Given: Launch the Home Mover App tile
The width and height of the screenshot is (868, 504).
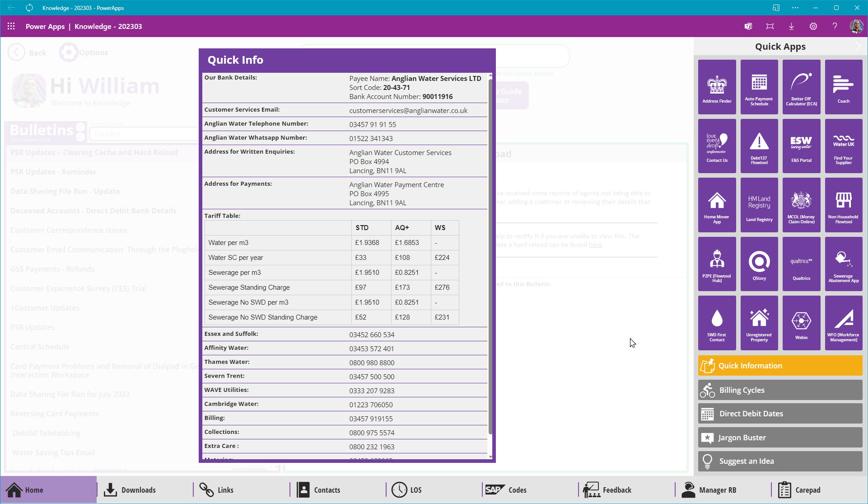Looking at the screenshot, I should coord(717,205).
